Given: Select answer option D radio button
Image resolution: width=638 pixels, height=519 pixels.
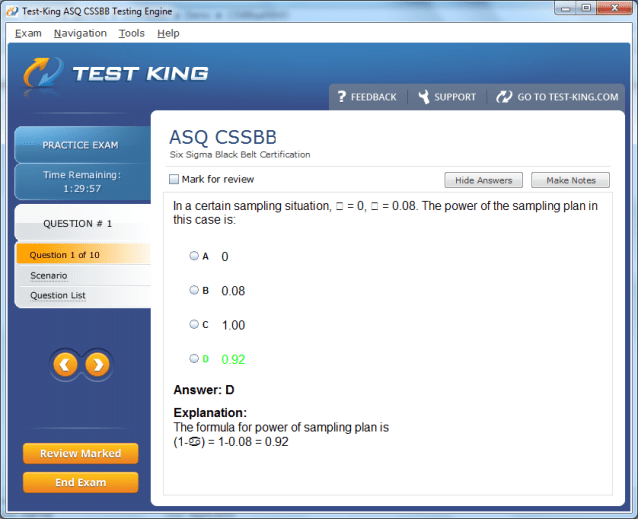Looking at the screenshot, I should click(x=194, y=358).
